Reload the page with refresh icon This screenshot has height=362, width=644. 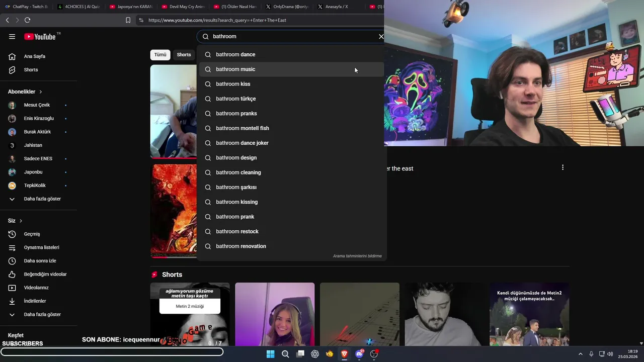27,20
